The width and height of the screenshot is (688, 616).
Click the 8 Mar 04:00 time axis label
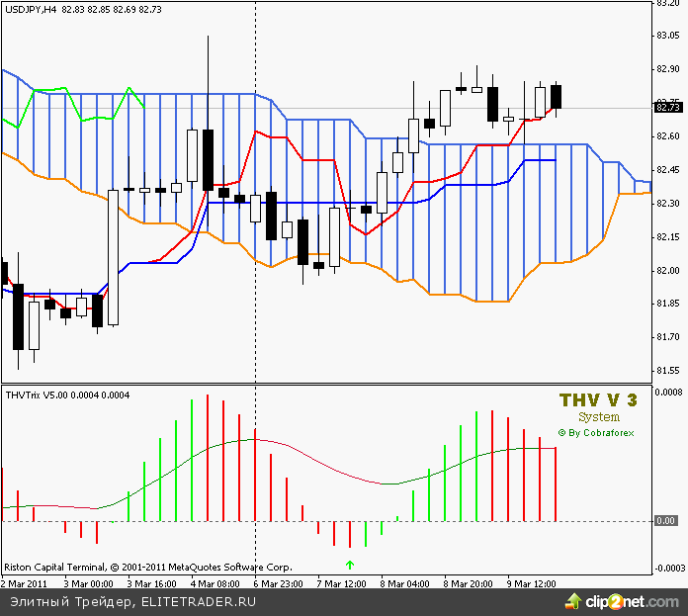403,583
